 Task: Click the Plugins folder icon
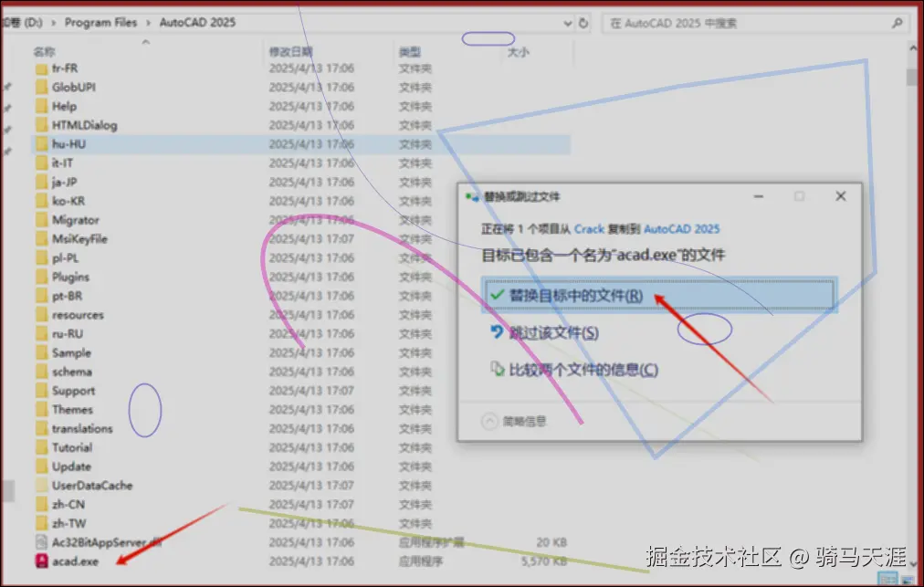[x=41, y=277]
